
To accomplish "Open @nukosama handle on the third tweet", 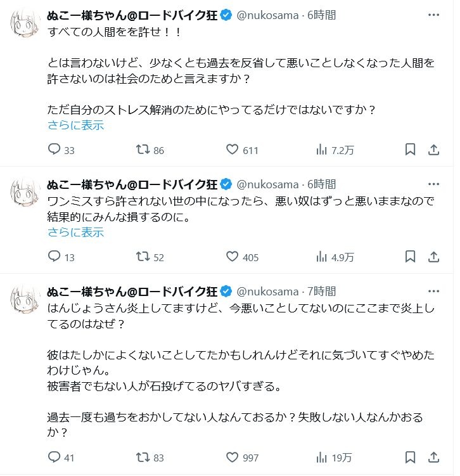I will coord(267,292).
